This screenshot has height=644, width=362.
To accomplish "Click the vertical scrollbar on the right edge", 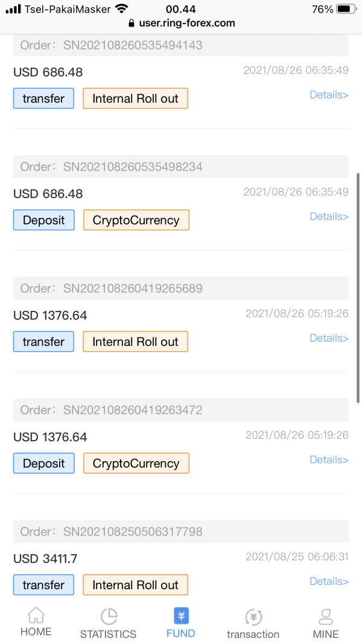I will [x=358, y=287].
